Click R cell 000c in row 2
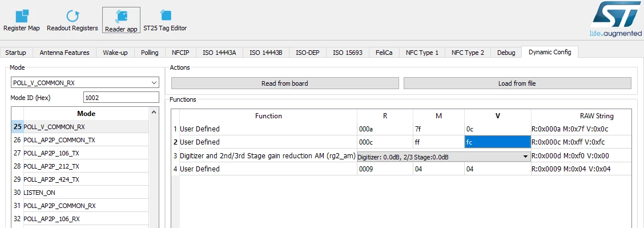644x228 pixels. point(385,142)
